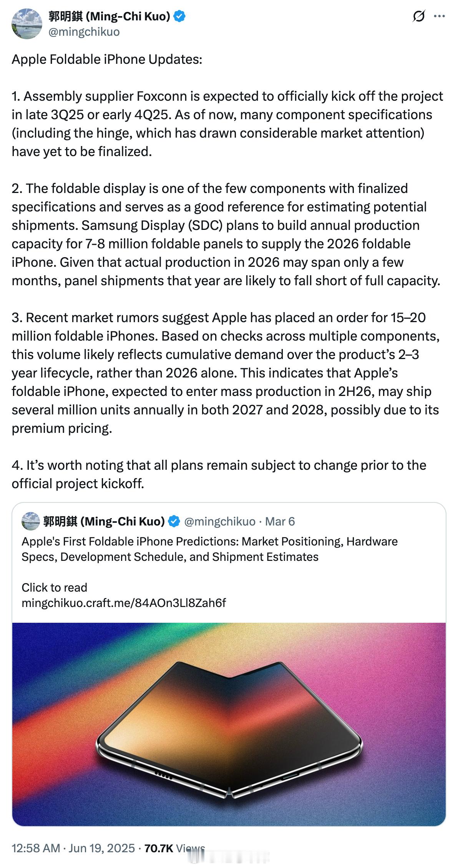Click the paragraph about Foxconn project kickoff
This screenshot has height=868, width=458.
[227, 124]
